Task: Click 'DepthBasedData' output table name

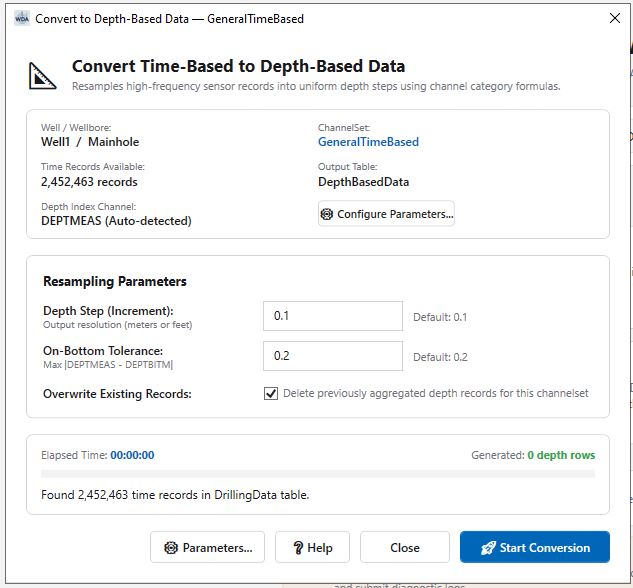Action: 363,182
